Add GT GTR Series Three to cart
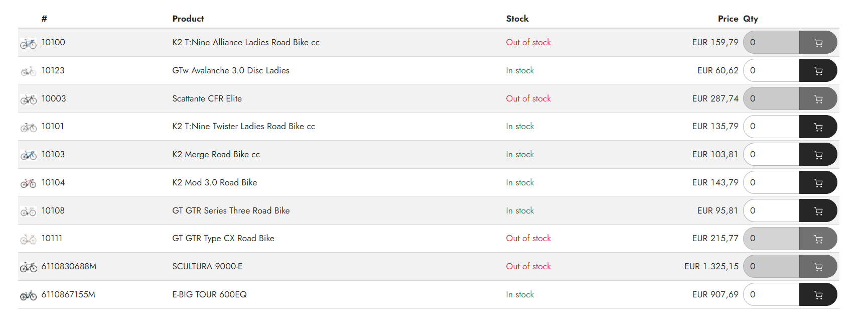This screenshot has width=868, height=318. click(x=818, y=211)
